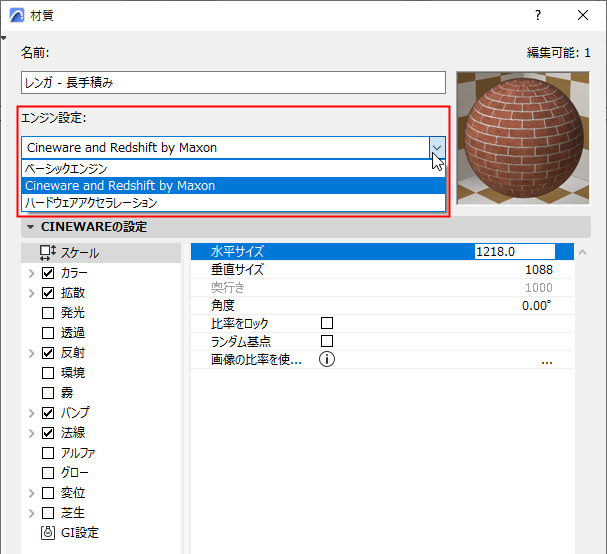Expand the 拡散 tree arrow
Image resolution: width=607 pixels, height=554 pixels.
pos(32,293)
